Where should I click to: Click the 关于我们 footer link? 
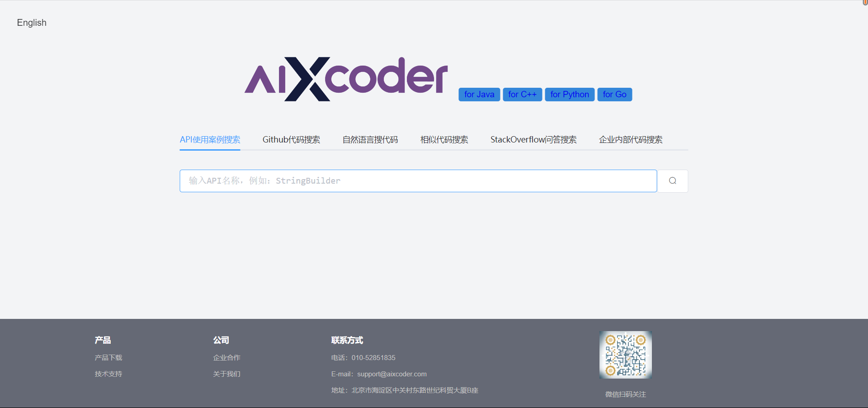227,374
